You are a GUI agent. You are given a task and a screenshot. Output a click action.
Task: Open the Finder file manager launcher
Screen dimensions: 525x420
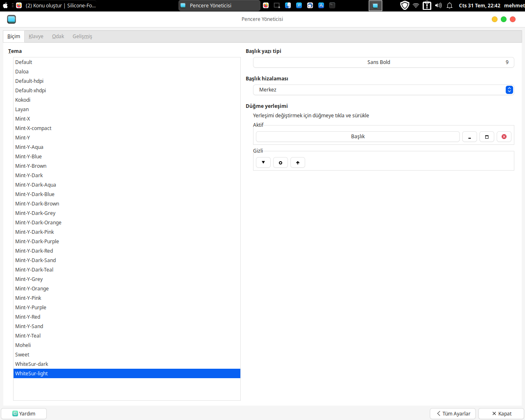pos(288,5)
